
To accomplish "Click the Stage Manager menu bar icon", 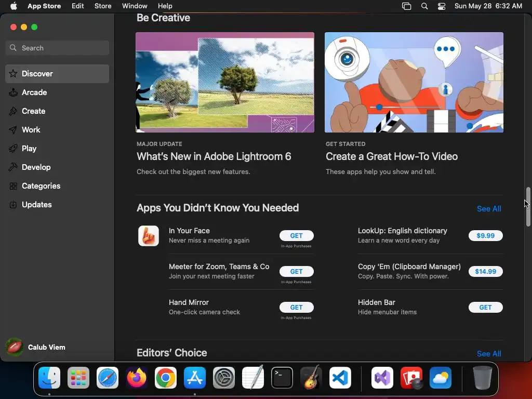I will (406, 6).
